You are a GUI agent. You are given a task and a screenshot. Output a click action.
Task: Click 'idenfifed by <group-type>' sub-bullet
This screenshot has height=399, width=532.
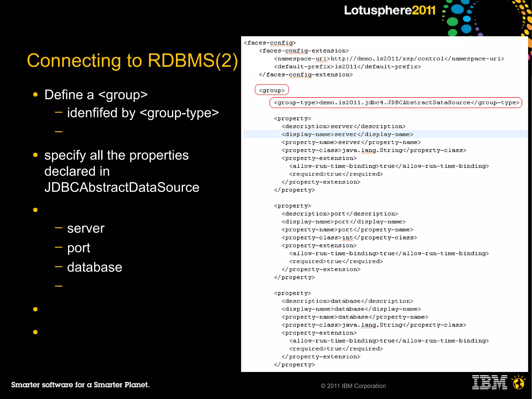pos(143,113)
